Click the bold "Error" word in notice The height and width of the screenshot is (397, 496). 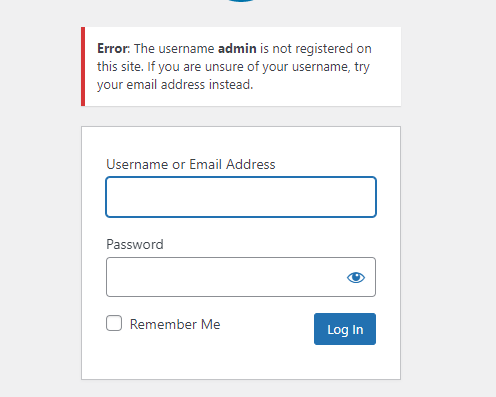click(x=112, y=49)
